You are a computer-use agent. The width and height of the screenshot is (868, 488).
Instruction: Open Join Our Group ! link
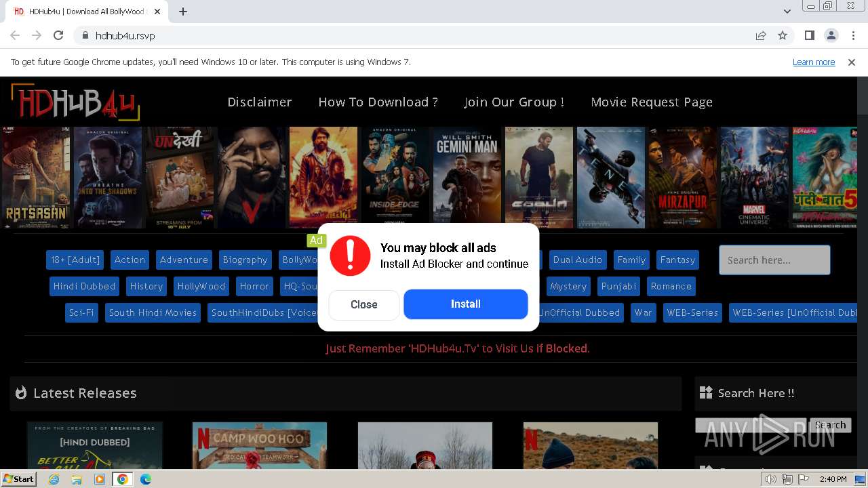514,102
